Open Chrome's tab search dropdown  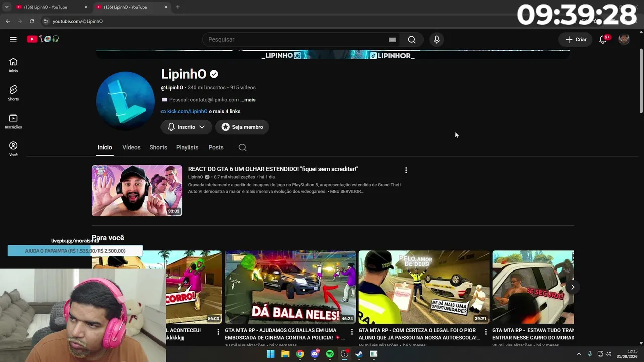6,7
